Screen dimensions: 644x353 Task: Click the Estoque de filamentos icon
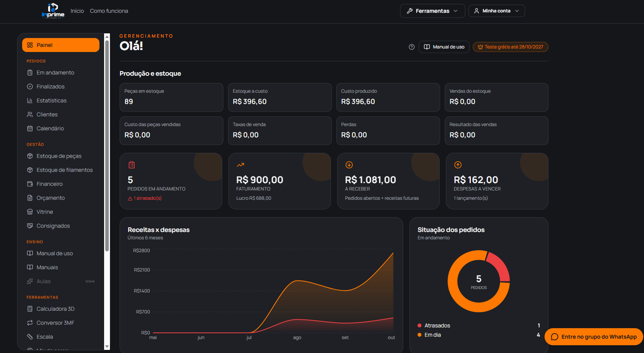pos(30,170)
